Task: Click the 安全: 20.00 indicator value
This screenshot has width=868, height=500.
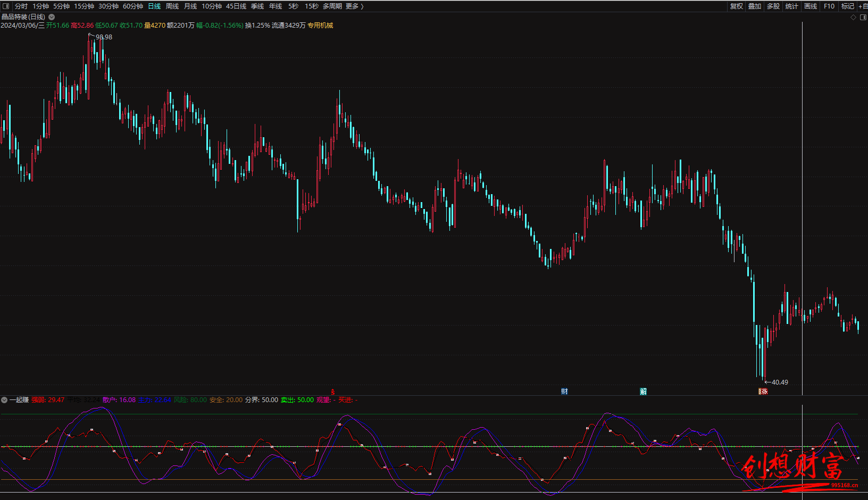Action: [226, 400]
